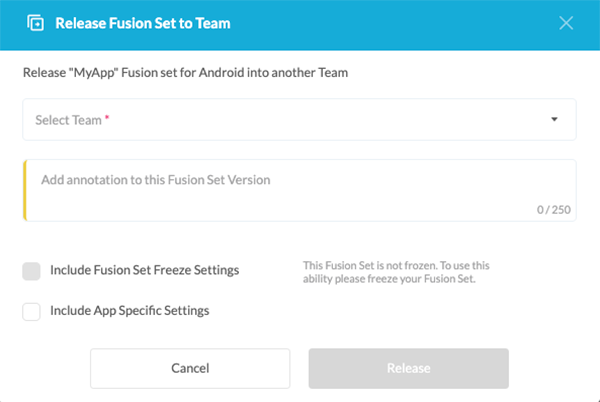Click the Release Fusion Set header icon

35,23
